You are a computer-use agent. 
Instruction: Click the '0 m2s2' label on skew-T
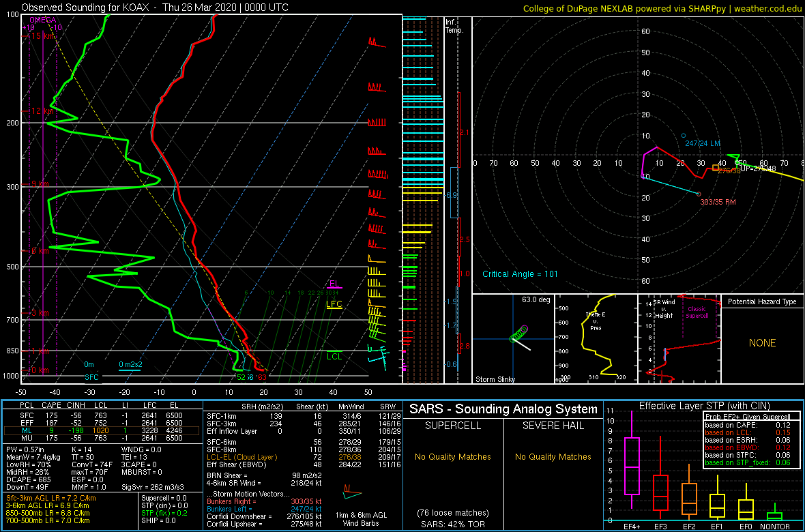[130, 365]
